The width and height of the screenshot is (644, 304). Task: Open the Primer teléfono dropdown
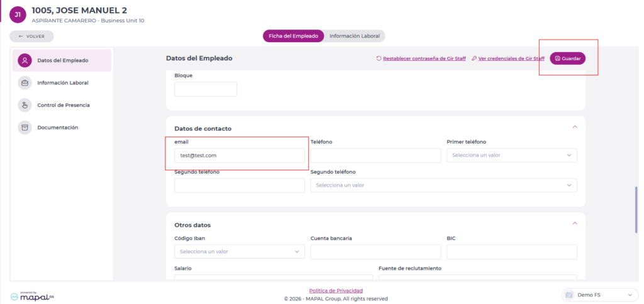pyautogui.click(x=511, y=155)
